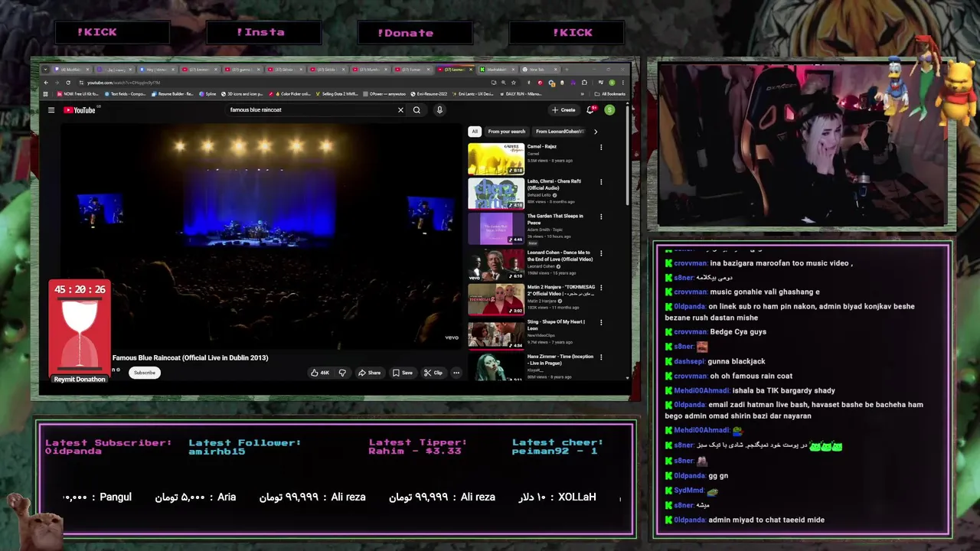Activate voice search microphone icon
The height and width of the screenshot is (551, 980).
click(439, 110)
